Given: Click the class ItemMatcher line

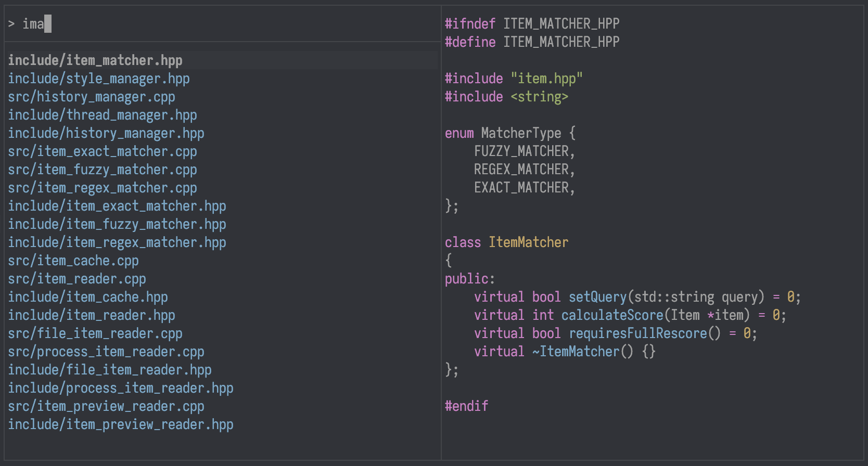Looking at the screenshot, I should click(507, 242).
